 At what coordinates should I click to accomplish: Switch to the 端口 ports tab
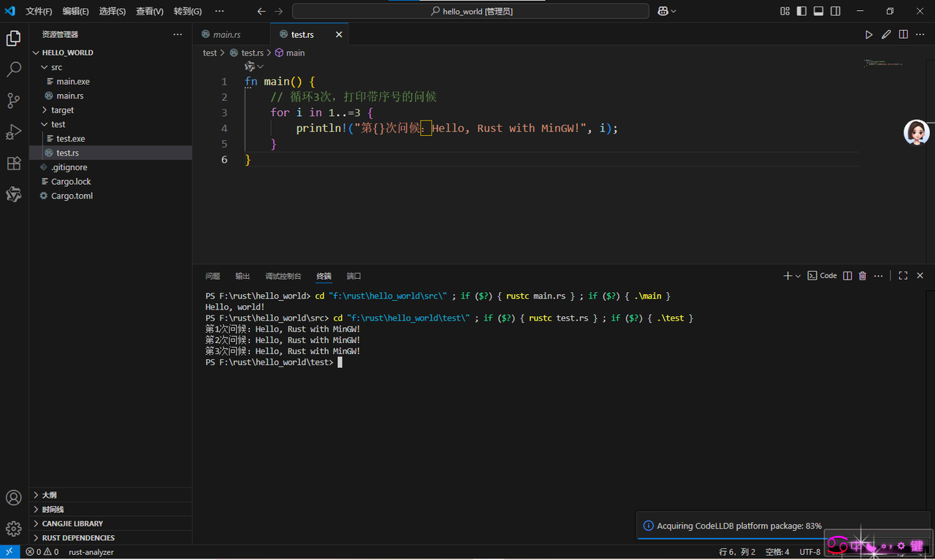(354, 276)
